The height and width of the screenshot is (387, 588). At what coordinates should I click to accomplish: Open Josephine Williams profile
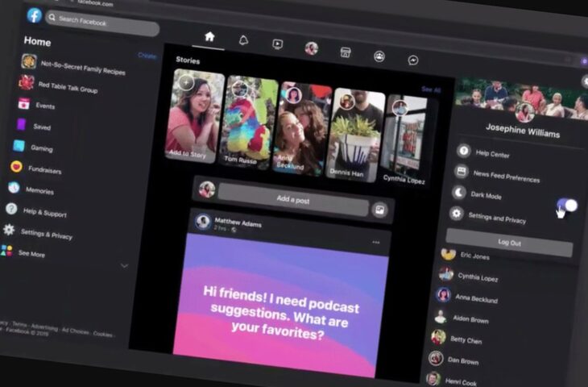click(x=523, y=131)
